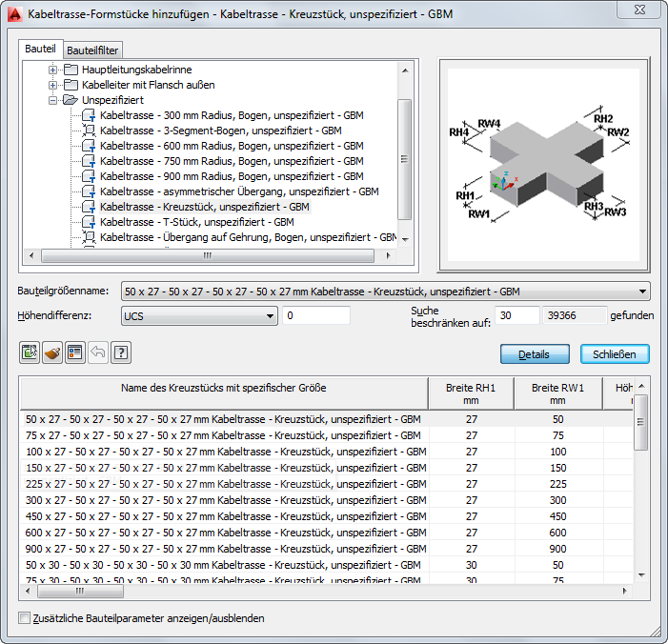Click the match/pick object icon button

30,352
